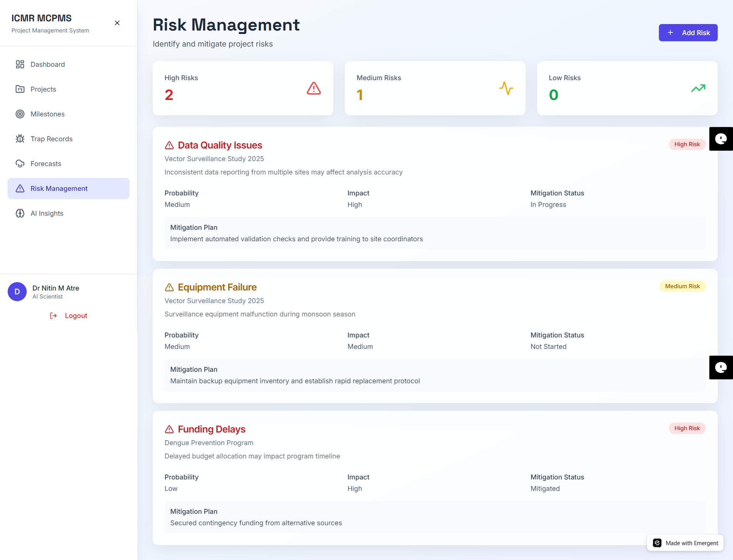Click the Low Risks trending arrow icon
Viewport: 733px width, 560px height.
click(698, 88)
